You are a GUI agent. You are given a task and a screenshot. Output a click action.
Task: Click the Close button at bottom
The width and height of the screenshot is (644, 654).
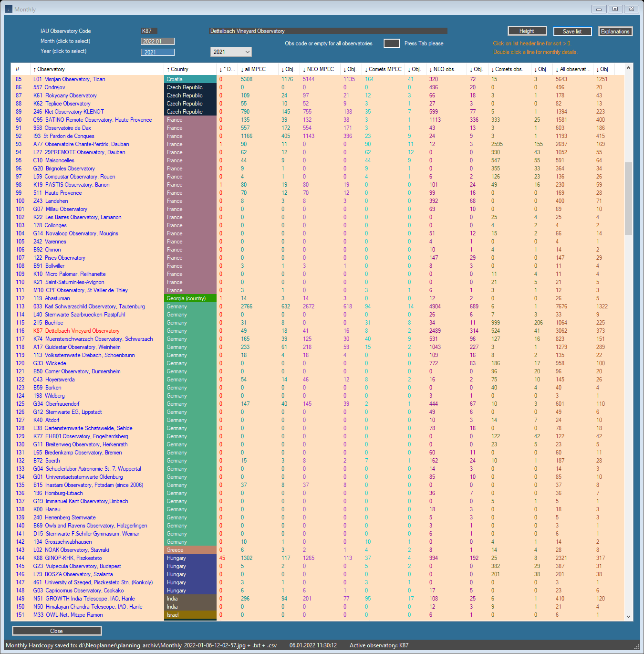click(57, 631)
